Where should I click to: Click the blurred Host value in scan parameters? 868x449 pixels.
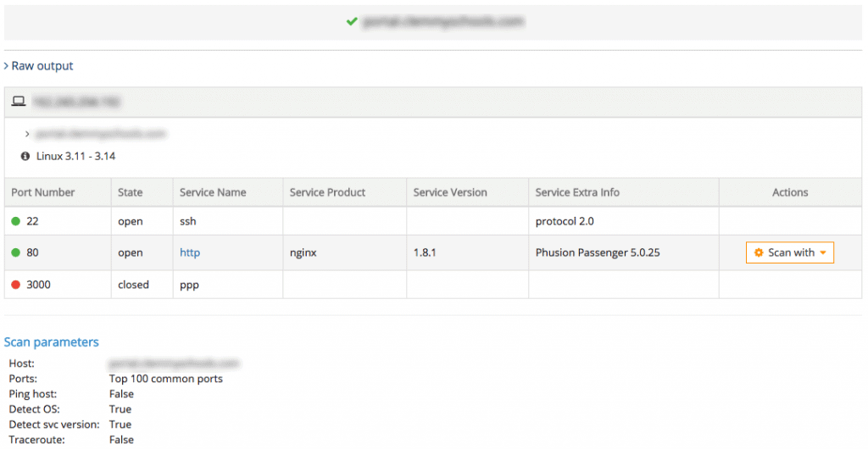174,363
